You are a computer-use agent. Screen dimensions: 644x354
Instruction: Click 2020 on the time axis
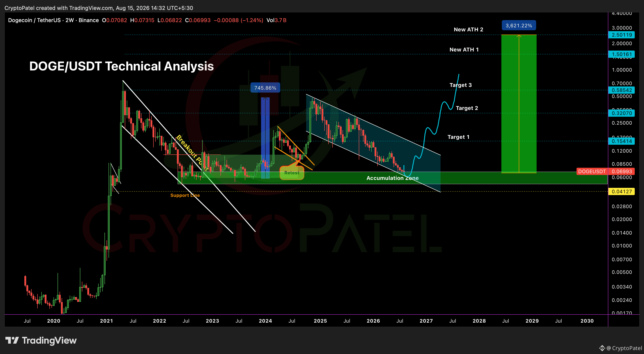[x=53, y=321]
